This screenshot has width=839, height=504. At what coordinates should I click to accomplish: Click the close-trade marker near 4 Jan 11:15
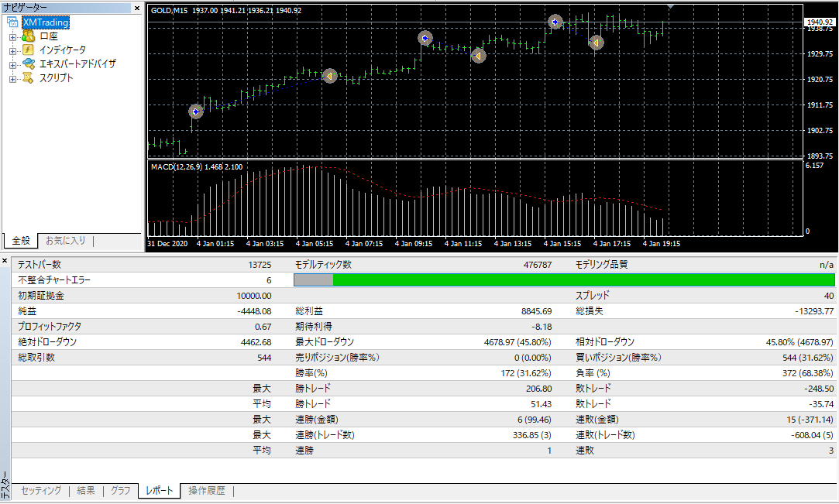click(478, 56)
